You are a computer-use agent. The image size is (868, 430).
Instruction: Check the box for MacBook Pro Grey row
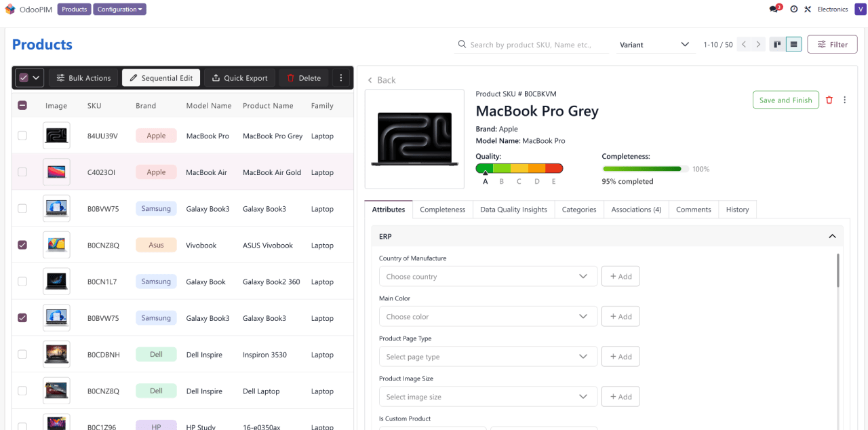click(22, 136)
